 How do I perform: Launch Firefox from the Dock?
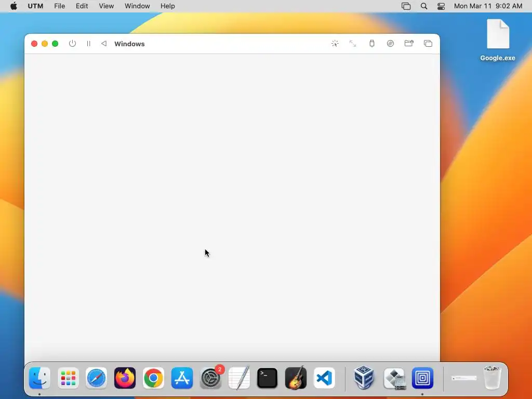(125, 378)
